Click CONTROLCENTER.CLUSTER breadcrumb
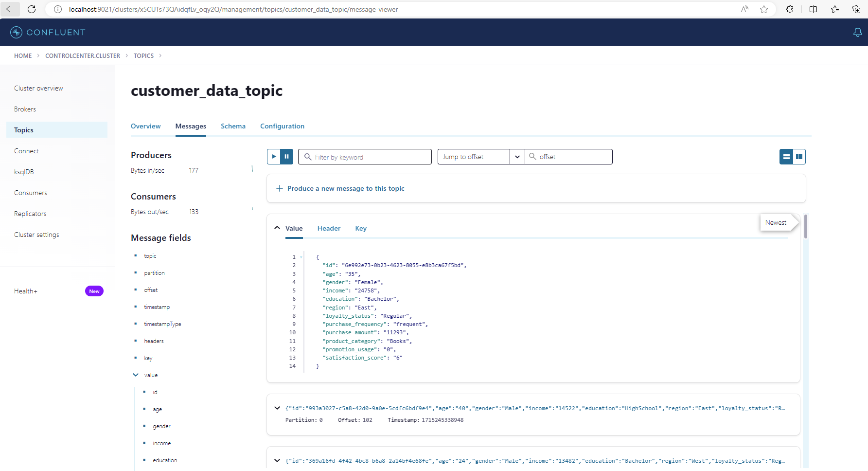This screenshot has width=868, height=471. [83, 55]
